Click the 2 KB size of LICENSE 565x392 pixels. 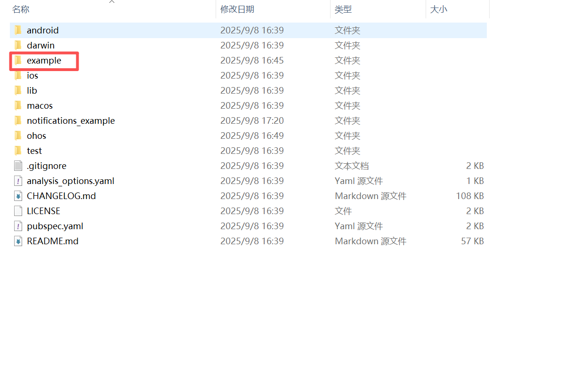[475, 211]
